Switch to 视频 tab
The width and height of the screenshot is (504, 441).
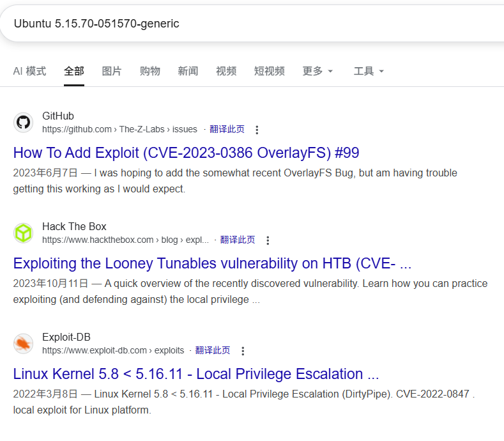click(x=226, y=71)
